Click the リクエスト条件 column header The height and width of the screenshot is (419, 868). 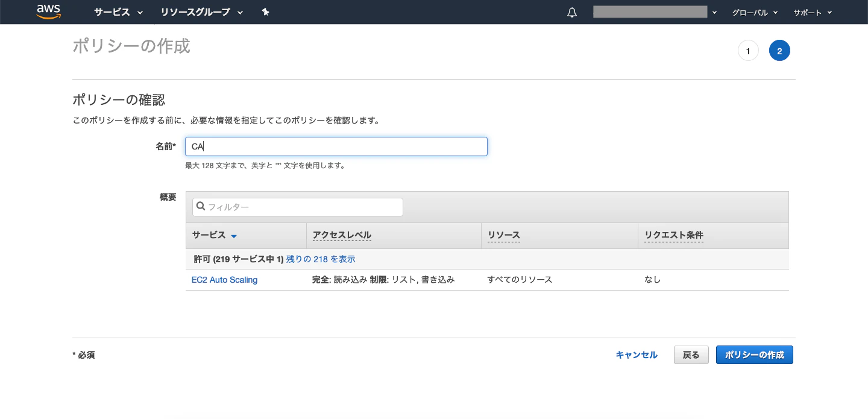(673, 235)
